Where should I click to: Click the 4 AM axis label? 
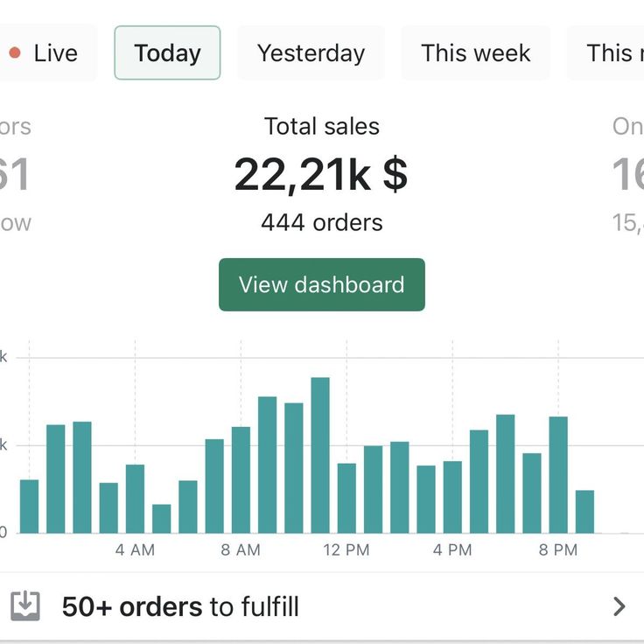tap(135, 550)
